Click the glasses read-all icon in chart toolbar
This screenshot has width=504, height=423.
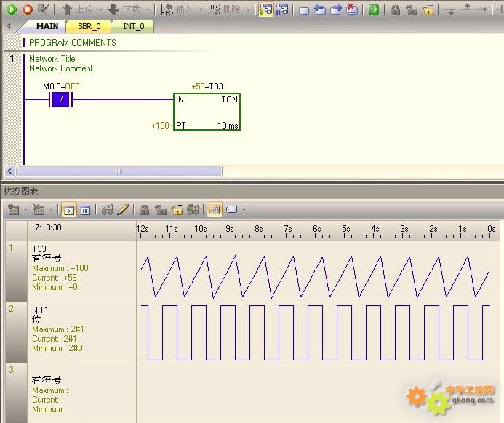click(x=108, y=210)
